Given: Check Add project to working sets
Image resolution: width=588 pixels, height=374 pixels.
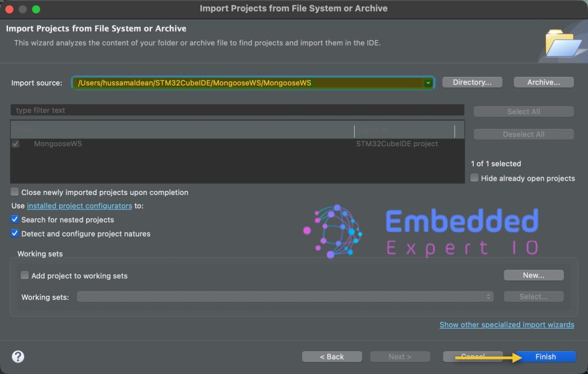Looking at the screenshot, I should pos(25,275).
